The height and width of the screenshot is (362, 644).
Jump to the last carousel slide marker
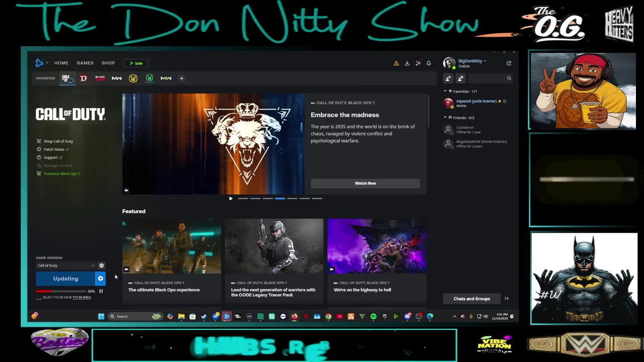(317, 199)
